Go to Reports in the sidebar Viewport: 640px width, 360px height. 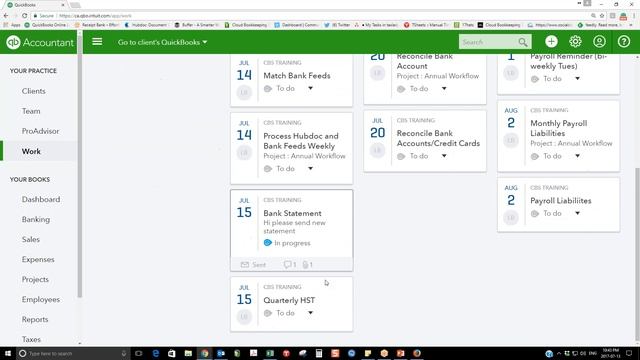(35, 319)
